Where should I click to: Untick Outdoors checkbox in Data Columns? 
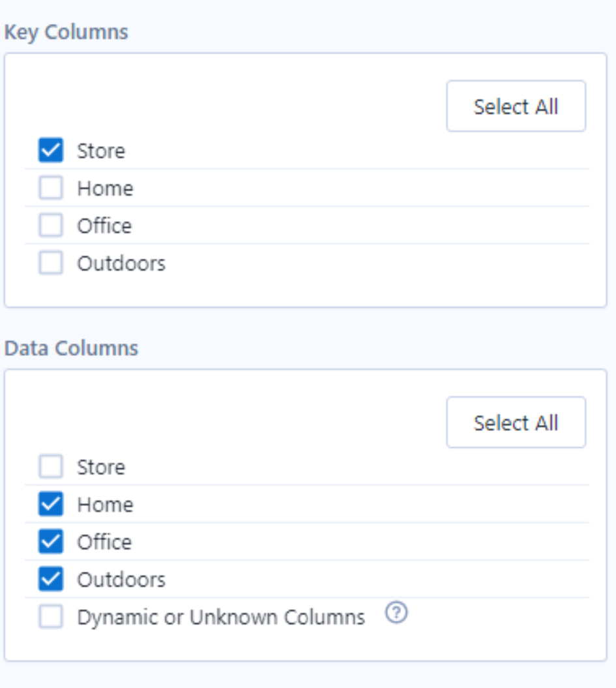click(x=51, y=579)
